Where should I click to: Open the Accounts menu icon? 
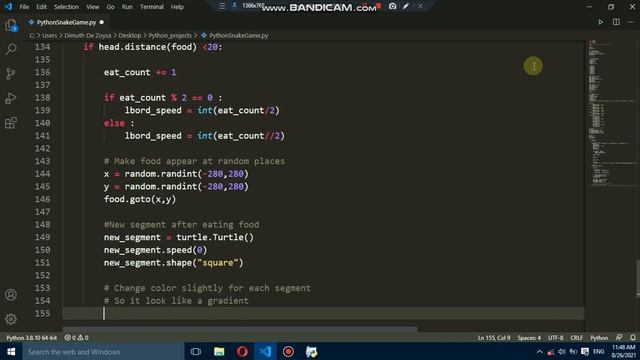coord(11,295)
